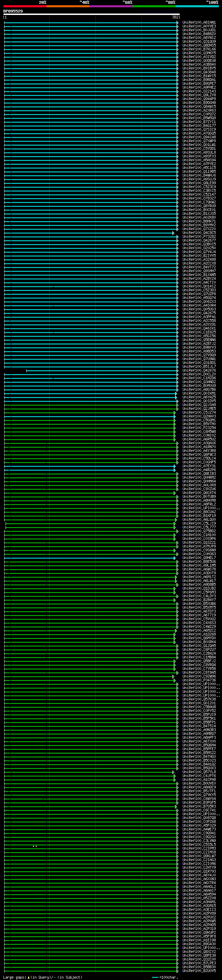Open hit UniRef100_A4Y3R8
The height and width of the screenshot is (980, 222).
pos(199,451)
